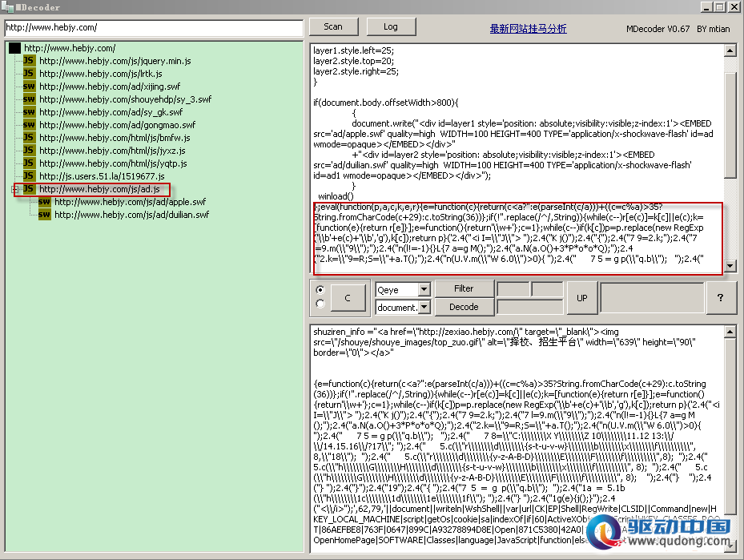The width and height of the screenshot is (744, 560).
Task: Select tree item js/ad/apple.swf
Action: point(130,202)
